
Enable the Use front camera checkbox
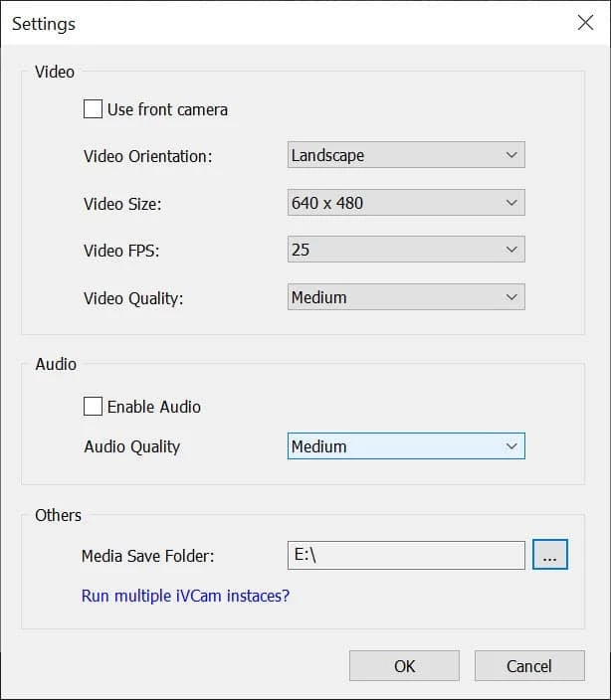[93, 109]
